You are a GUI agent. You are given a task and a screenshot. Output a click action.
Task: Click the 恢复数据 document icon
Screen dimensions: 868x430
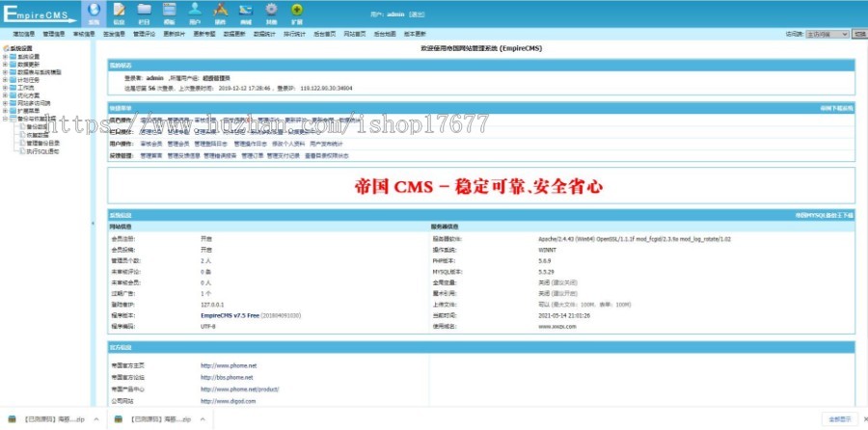(x=23, y=134)
